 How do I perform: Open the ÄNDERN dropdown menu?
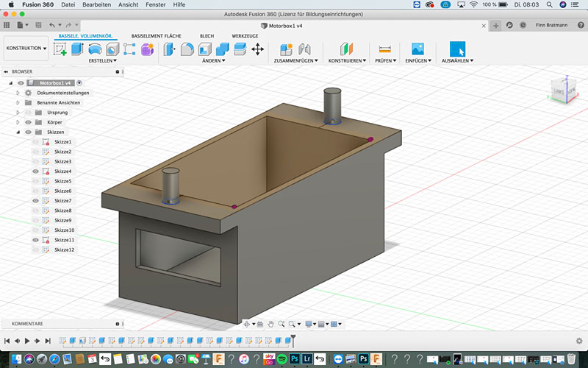click(213, 61)
